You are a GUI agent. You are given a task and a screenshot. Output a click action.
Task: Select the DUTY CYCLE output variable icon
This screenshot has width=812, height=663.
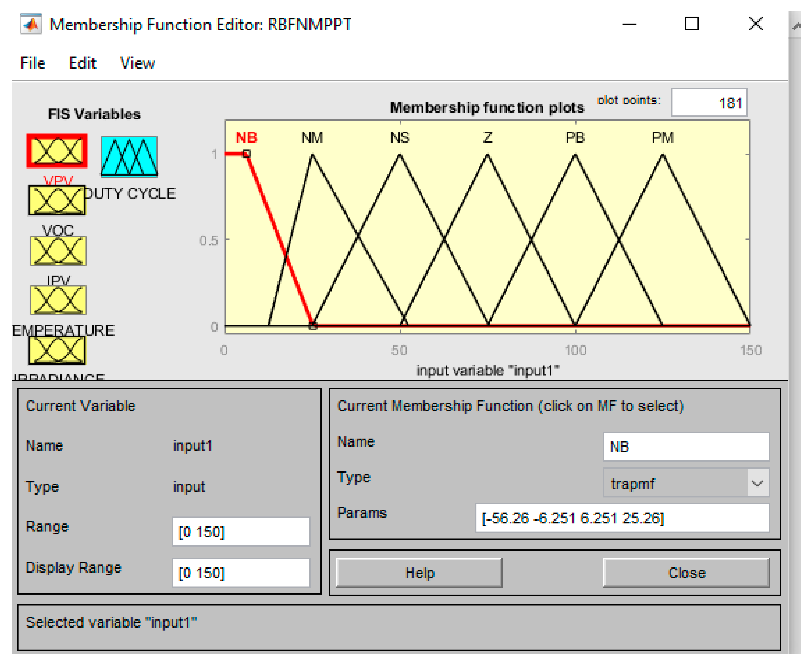(129, 157)
